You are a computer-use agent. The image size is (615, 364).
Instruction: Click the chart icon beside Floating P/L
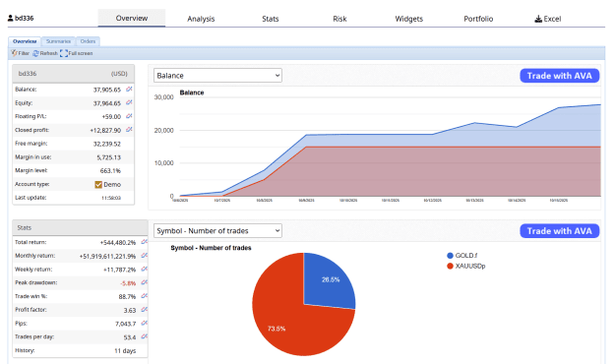[129, 116]
